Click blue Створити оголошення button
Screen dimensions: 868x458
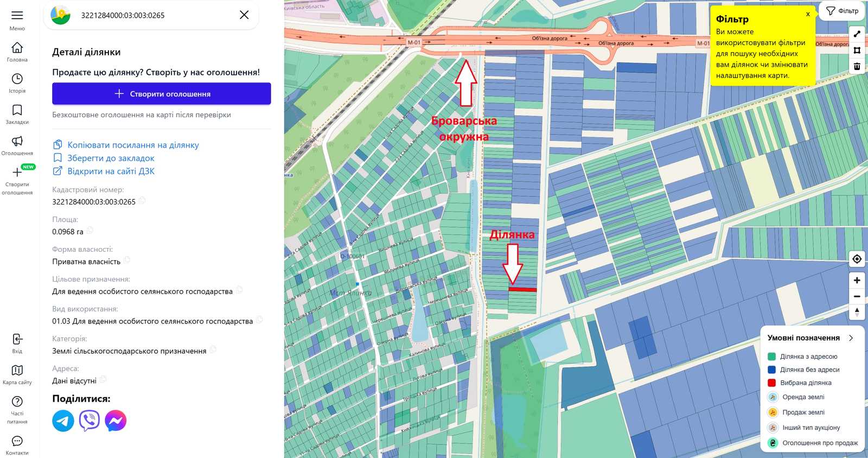click(x=162, y=94)
